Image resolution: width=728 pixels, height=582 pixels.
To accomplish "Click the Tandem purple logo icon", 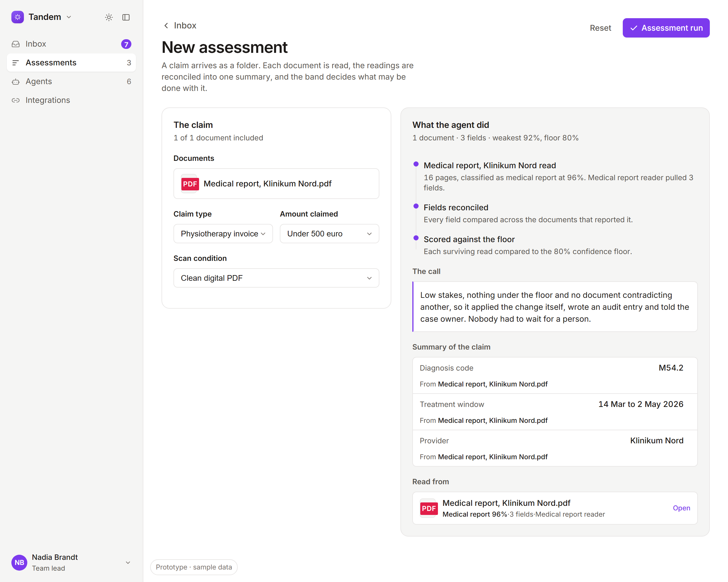I will 18,17.
